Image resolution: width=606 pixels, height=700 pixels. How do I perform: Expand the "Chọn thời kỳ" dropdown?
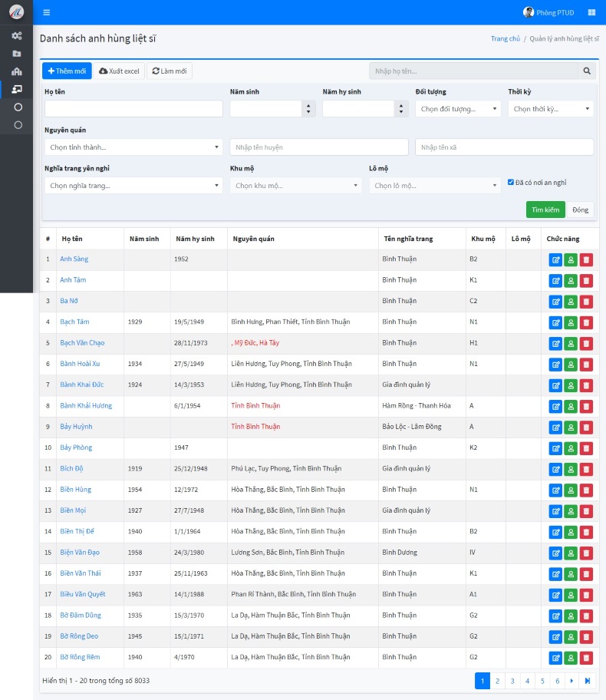point(550,109)
